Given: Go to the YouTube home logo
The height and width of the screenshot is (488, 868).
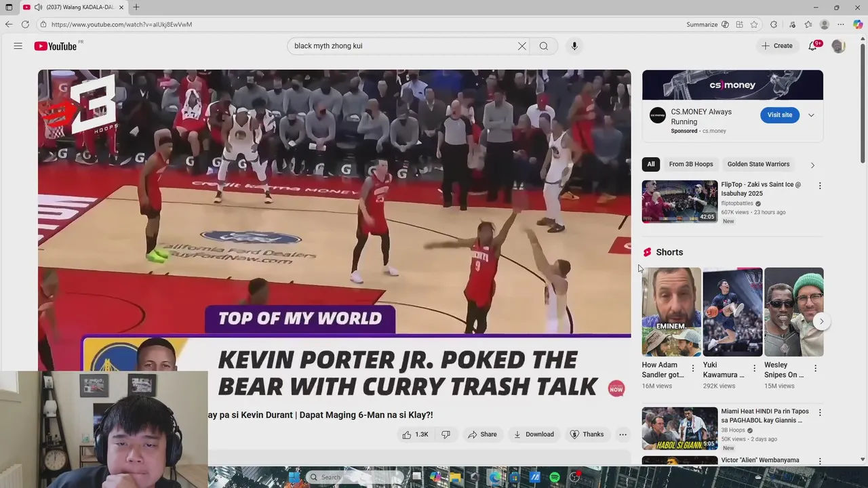Looking at the screenshot, I should coord(56,46).
